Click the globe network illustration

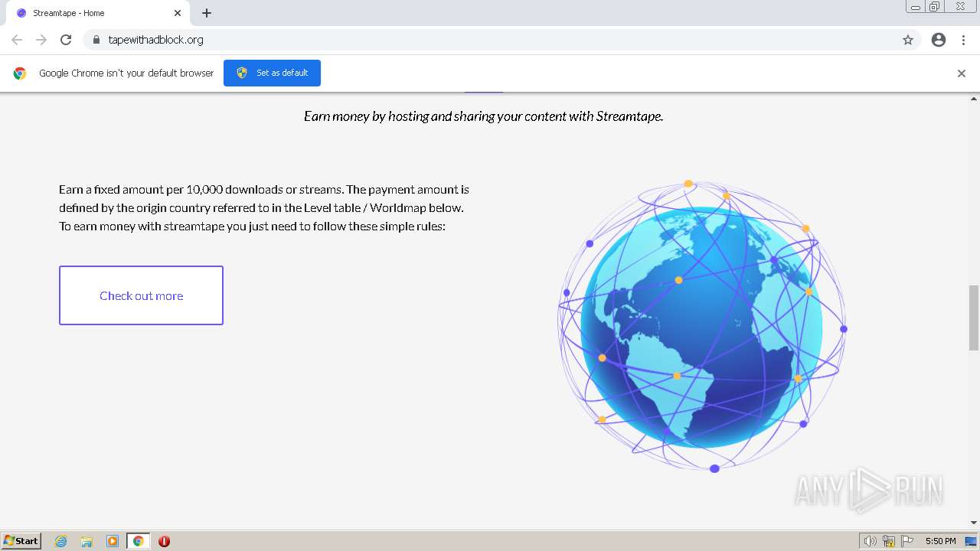point(702,325)
